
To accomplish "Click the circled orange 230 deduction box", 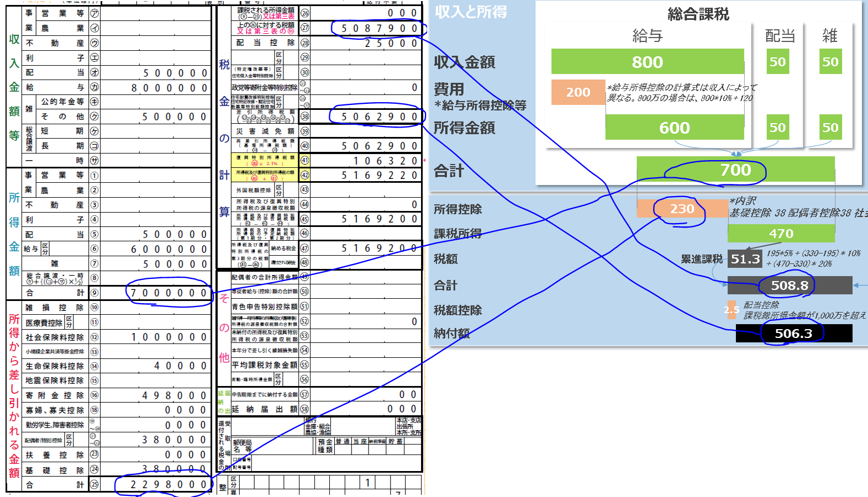I will coord(682,209).
